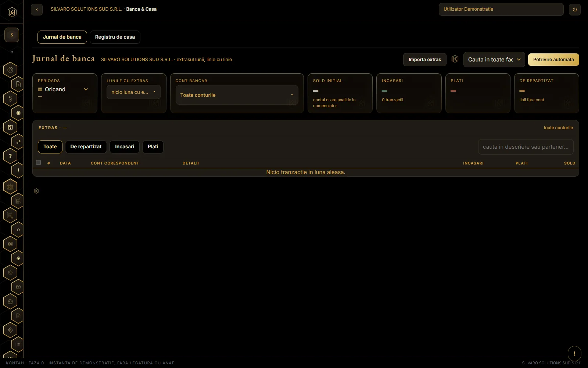Viewport: 588px width, 368px height.
Task: Open the Cont bancar Toate conturile dropdown
Action: (x=237, y=95)
